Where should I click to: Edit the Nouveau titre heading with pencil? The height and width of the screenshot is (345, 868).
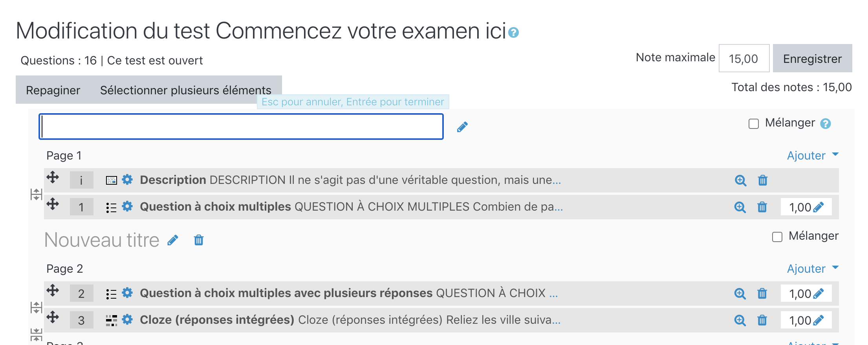pyautogui.click(x=173, y=240)
